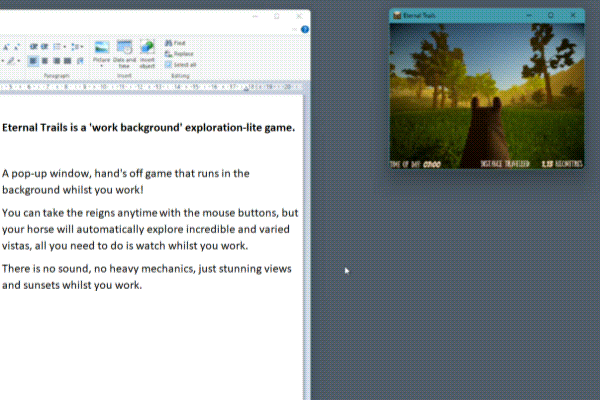
Task: Open WordPad Help blue question icon
Action: 305,29
